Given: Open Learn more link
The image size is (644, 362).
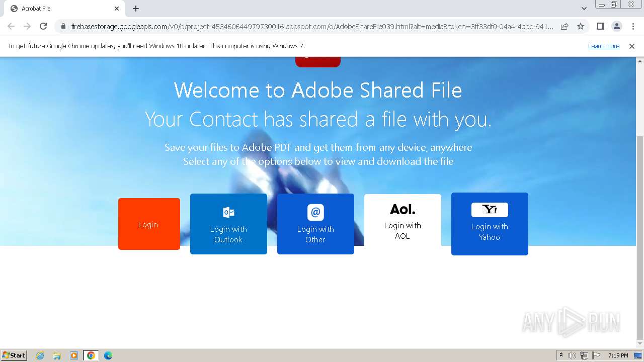Looking at the screenshot, I should coord(604,46).
